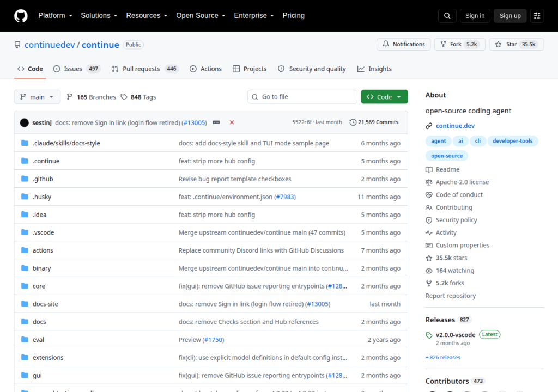Click folder icon for docs-site

pos(25,303)
